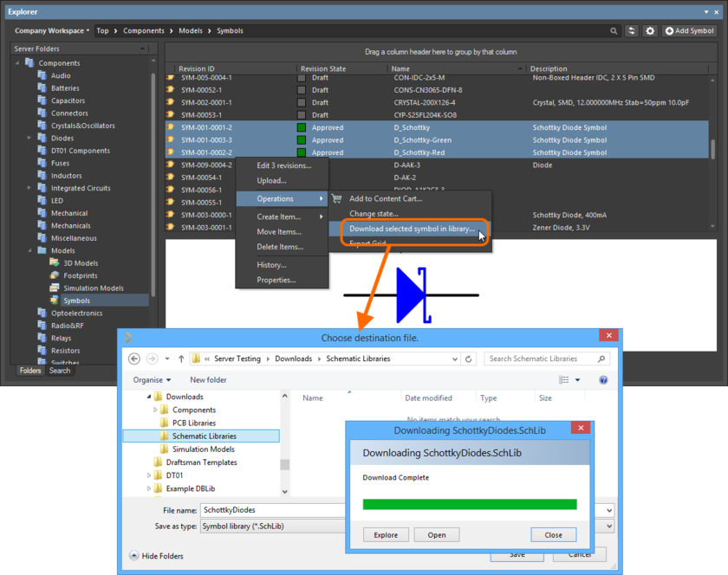Choose Download selected symbol in library

411,229
